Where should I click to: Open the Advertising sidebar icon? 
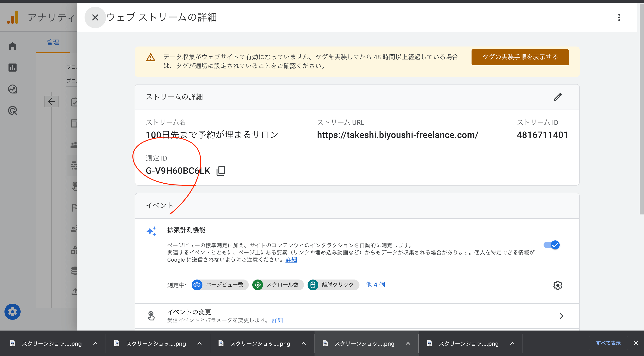[x=13, y=111]
